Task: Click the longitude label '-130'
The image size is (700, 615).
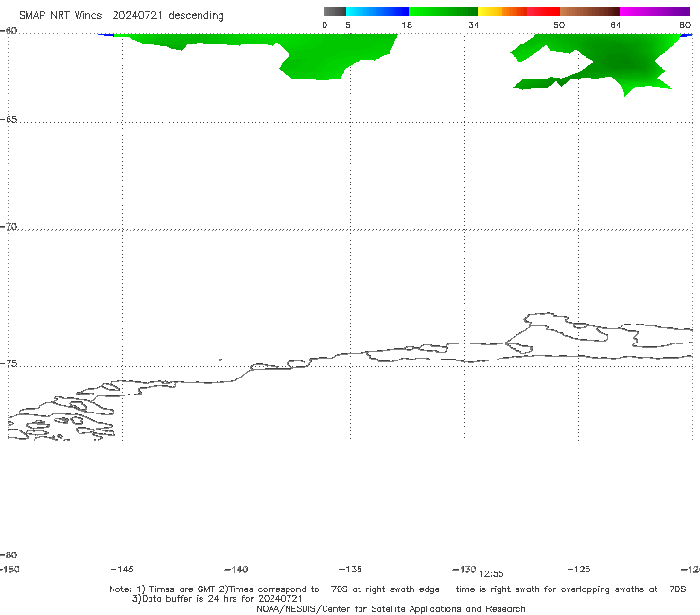Action: (464, 570)
